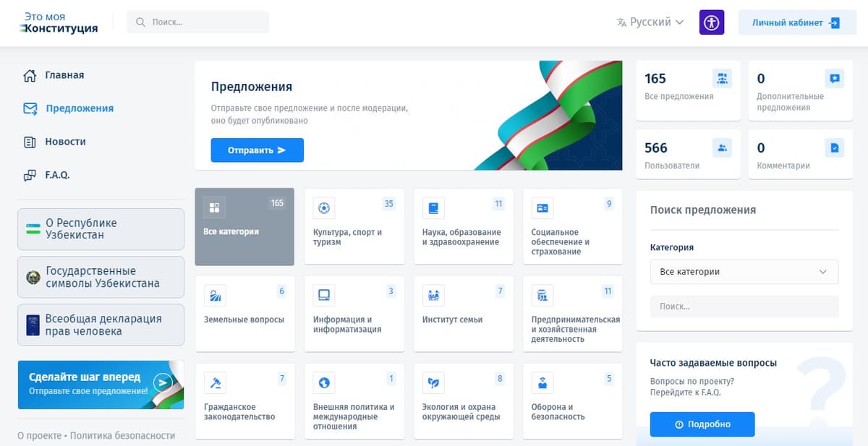The image size is (868, 446).
Task: Click the translate icon beside Русский
Action: click(x=621, y=22)
